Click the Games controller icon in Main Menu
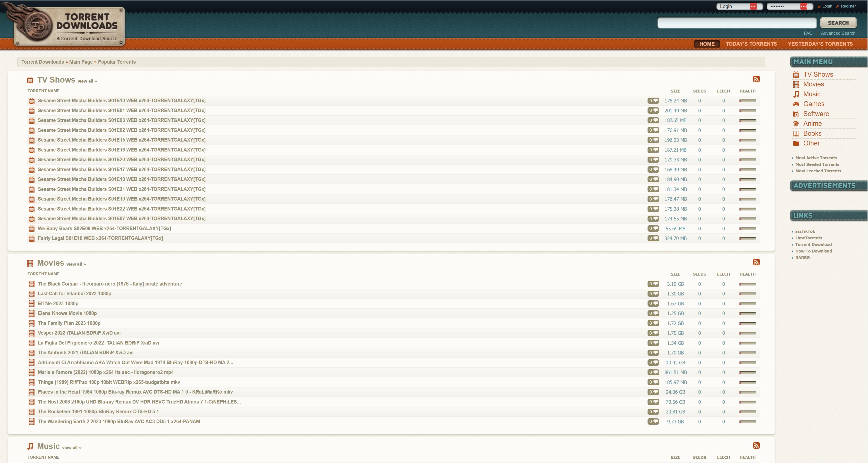The image size is (868, 463). [796, 104]
